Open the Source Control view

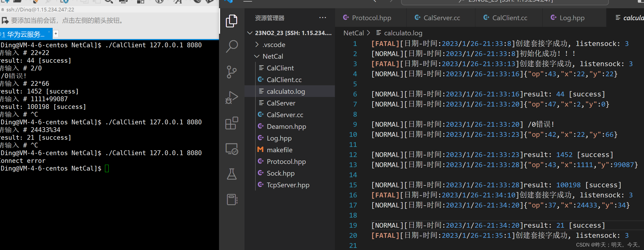231,72
